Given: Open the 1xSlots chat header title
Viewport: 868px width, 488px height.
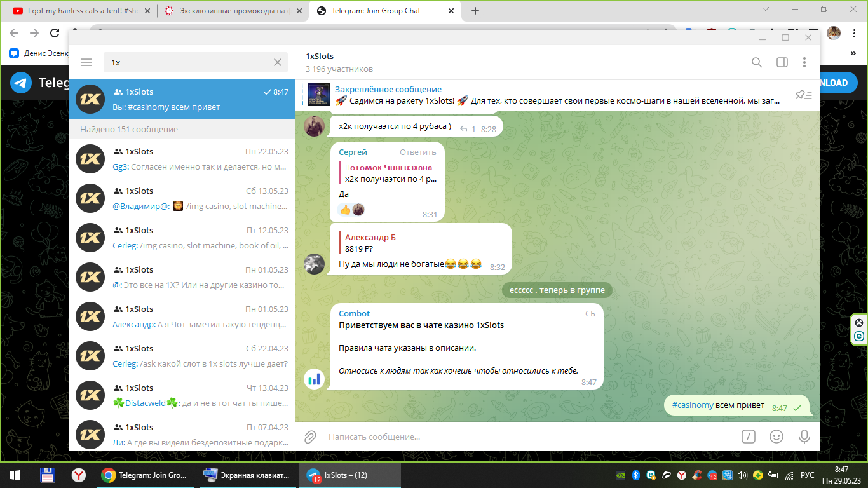Looking at the screenshot, I should tap(320, 57).
